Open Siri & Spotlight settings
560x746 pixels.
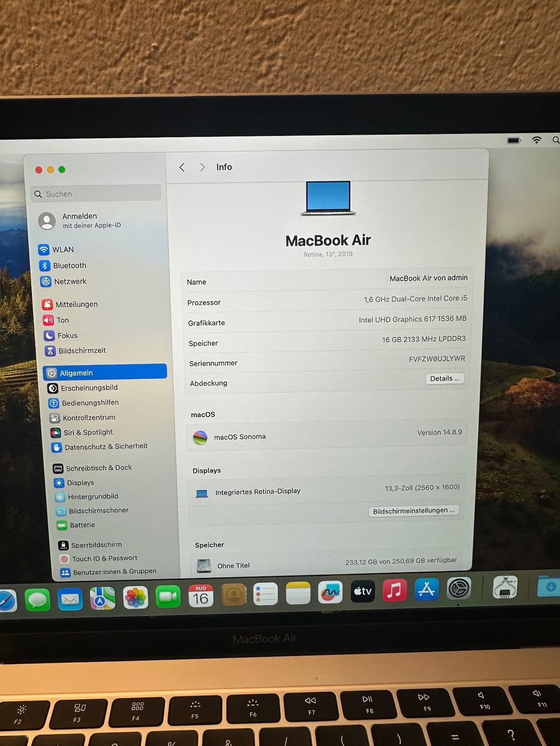(82, 432)
